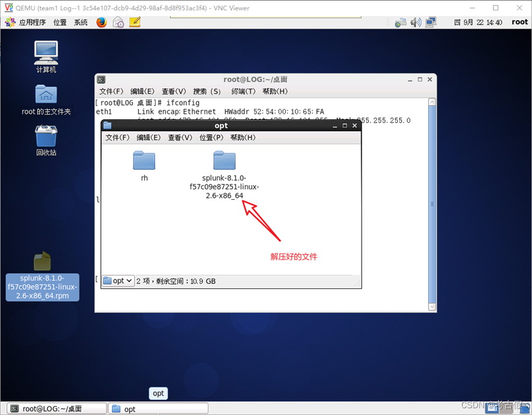Open the opt location dropdown in status bar

tap(117, 280)
